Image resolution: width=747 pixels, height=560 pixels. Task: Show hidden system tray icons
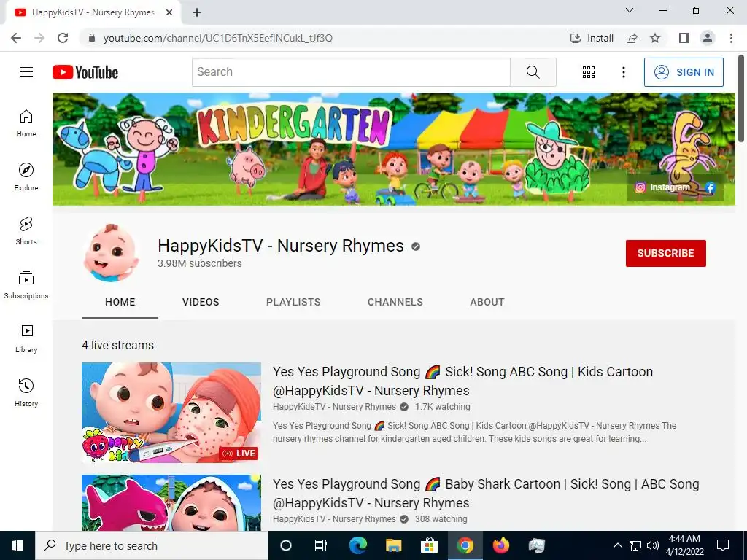coord(617,545)
